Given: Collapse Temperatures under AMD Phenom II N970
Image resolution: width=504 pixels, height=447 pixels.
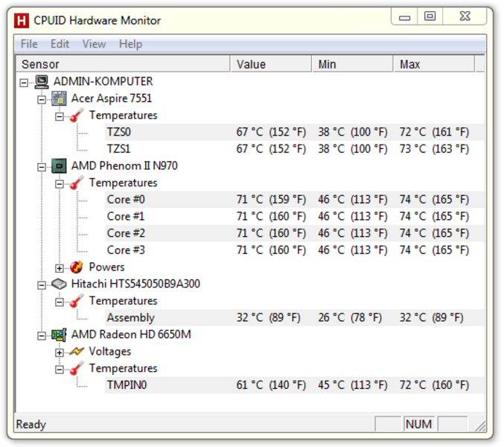Looking at the screenshot, I should [60, 184].
